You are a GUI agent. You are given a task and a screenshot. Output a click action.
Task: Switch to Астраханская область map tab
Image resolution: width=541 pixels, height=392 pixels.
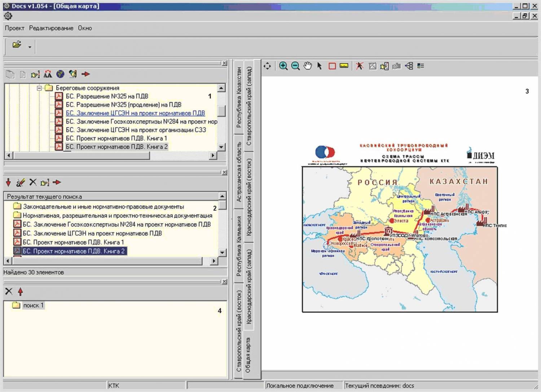tap(239, 172)
